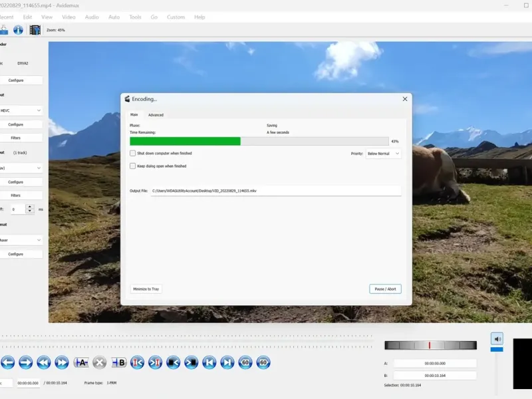Open audio Filters above the shift field
This screenshot has width=532, height=399.
pyautogui.click(x=21, y=196)
